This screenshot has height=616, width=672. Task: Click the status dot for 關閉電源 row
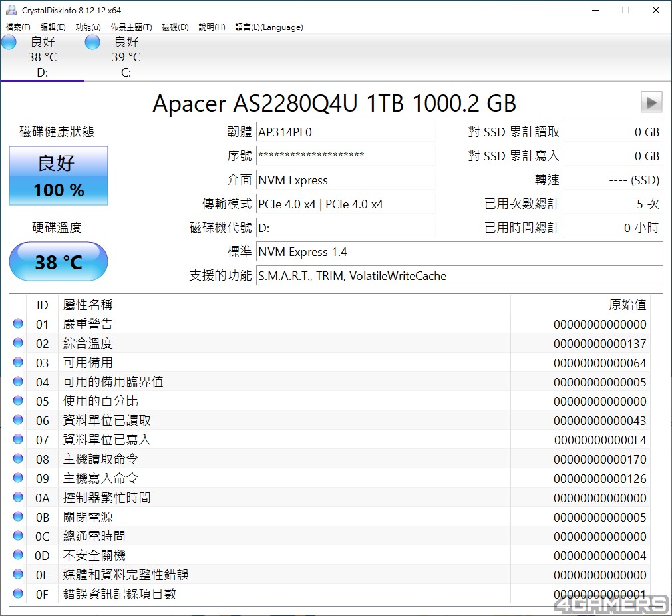tap(18, 516)
